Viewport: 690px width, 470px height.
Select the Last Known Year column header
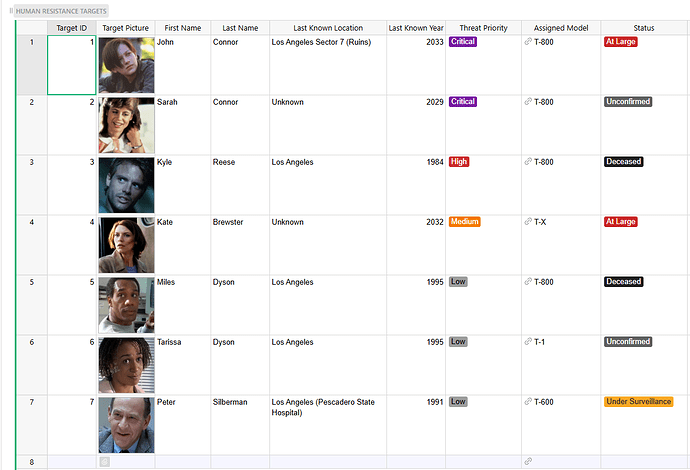pos(416,28)
